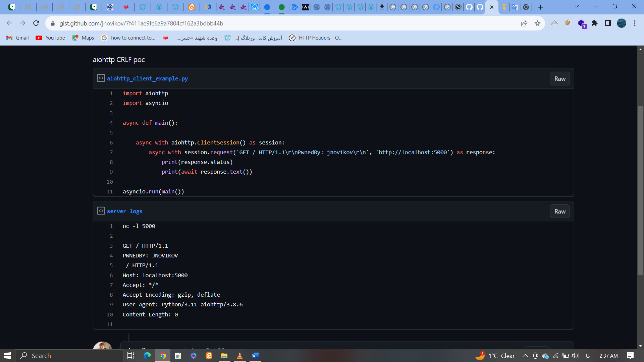Click code icon beside server logs
Image resolution: width=644 pixels, height=362 pixels.
[101, 211]
